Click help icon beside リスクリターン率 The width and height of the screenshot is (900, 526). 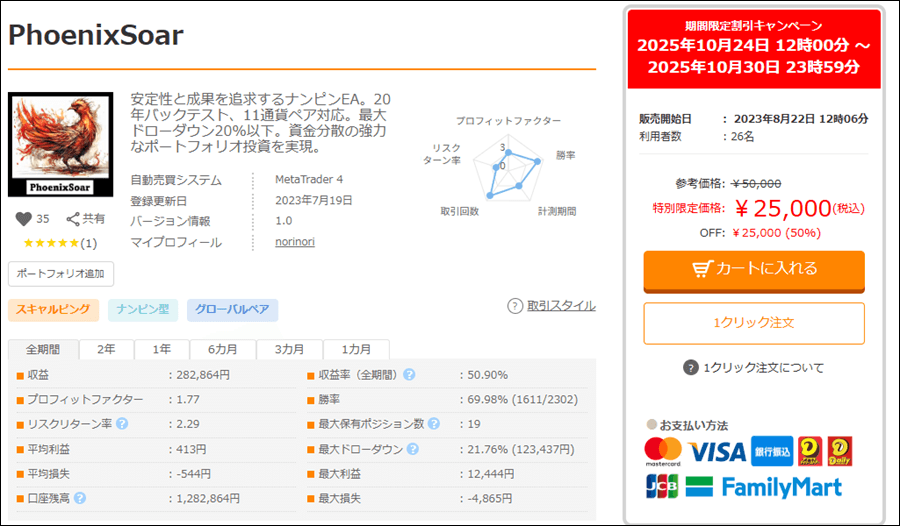(x=122, y=424)
